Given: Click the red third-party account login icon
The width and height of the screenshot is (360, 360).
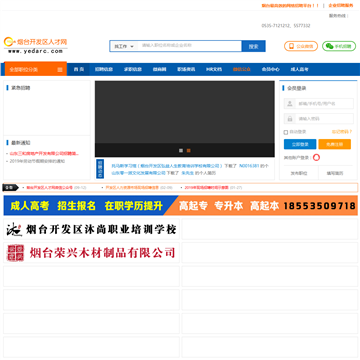Looking at the screenshot, I should coord(316,158).
